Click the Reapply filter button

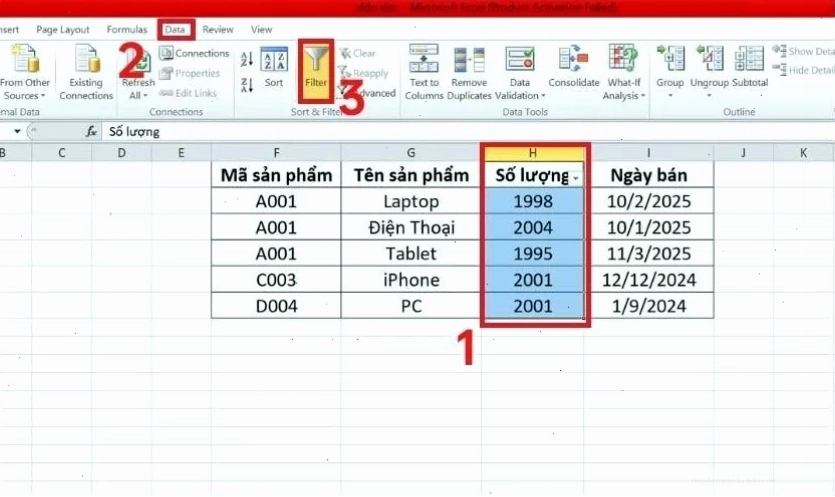click(x=364, y=73)
